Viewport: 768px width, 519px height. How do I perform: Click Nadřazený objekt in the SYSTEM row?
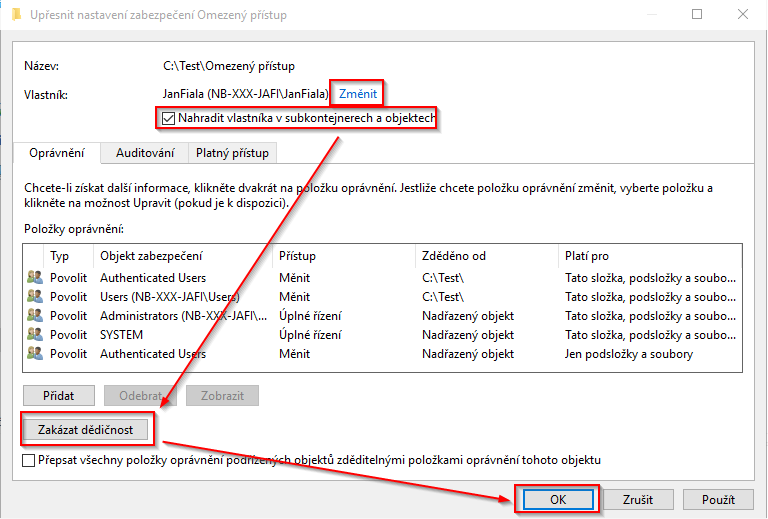468,335
